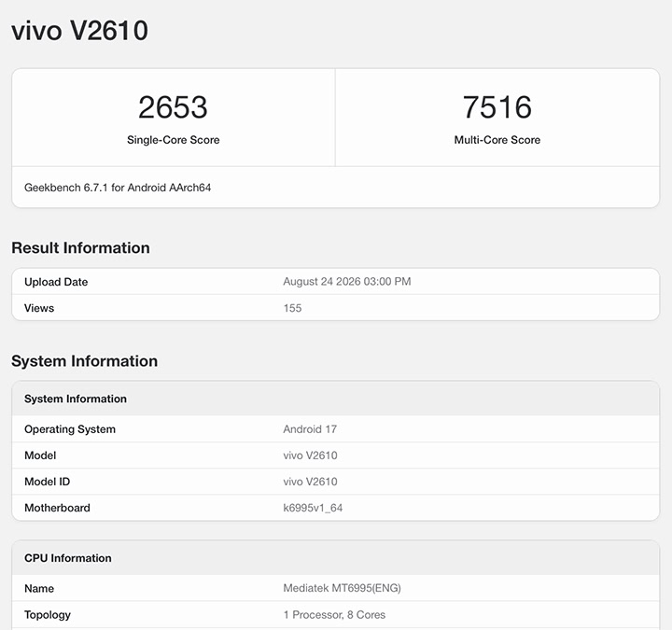The image size is (672, 630).
Task: Click the Motherboard label
Action: 58,508
